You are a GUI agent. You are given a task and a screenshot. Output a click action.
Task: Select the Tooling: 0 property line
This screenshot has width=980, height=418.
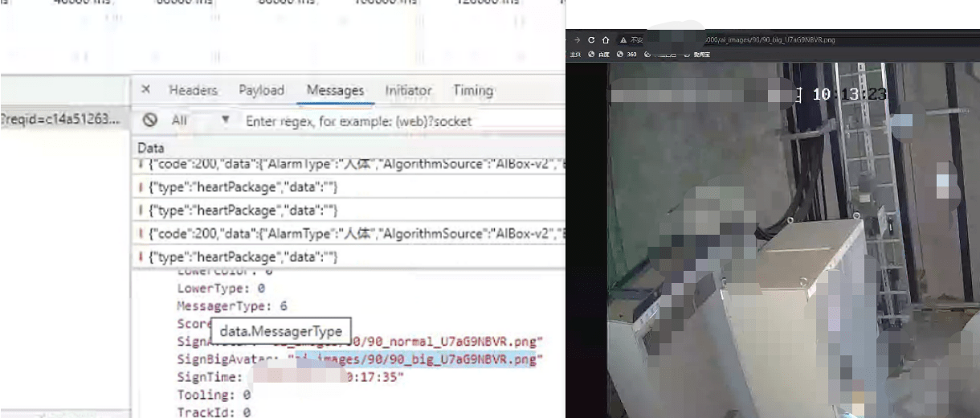[213, 395]
